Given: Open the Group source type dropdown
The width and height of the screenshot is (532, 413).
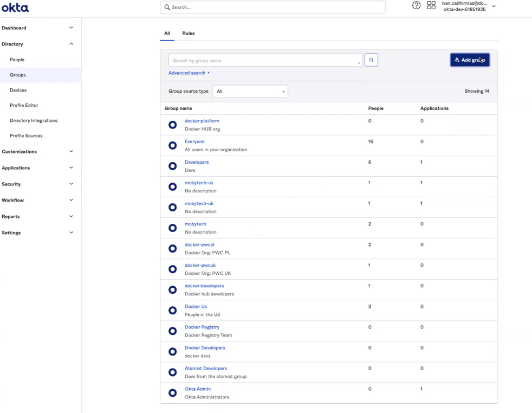Looking at the screenshot, I should 250,92.
